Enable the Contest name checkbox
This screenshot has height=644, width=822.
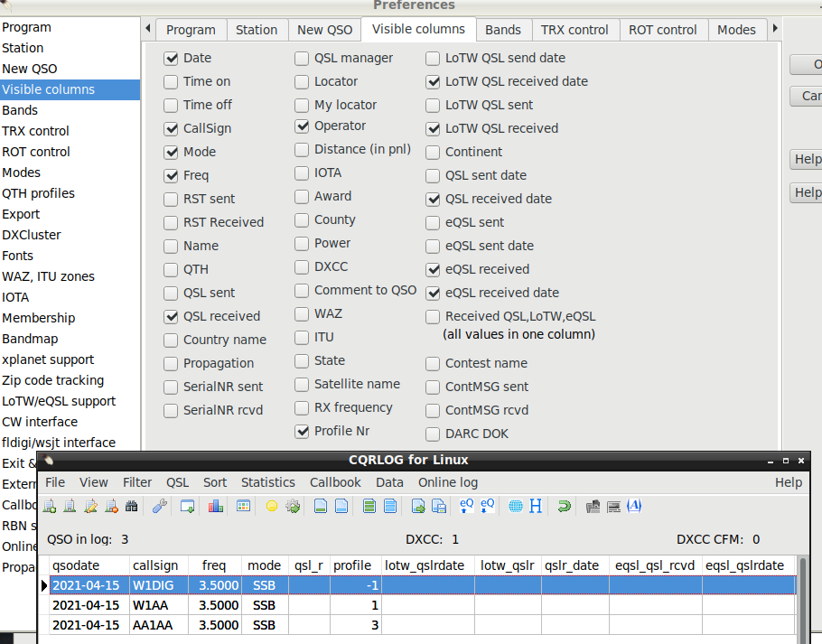tap(433, 364)
